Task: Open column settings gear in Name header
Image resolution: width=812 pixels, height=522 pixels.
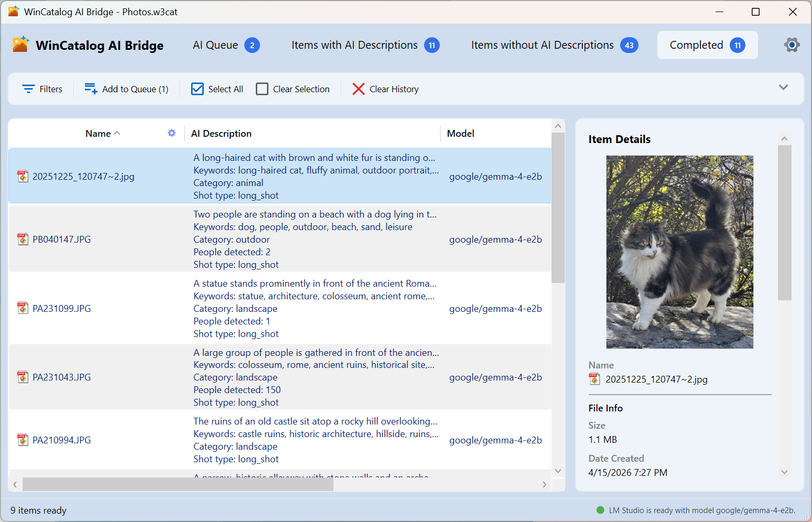Action: (x=171, y=133)
